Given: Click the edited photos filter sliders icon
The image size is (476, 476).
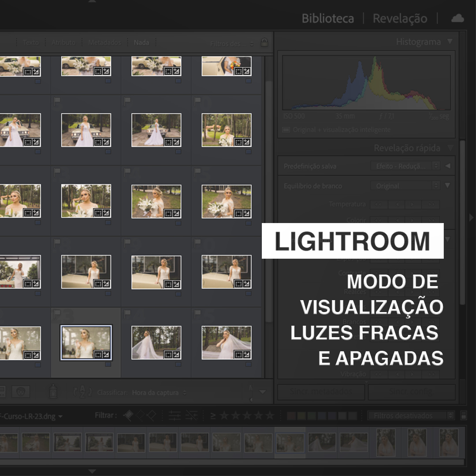Looking at the screenshot, I should (x=175, y=416).
